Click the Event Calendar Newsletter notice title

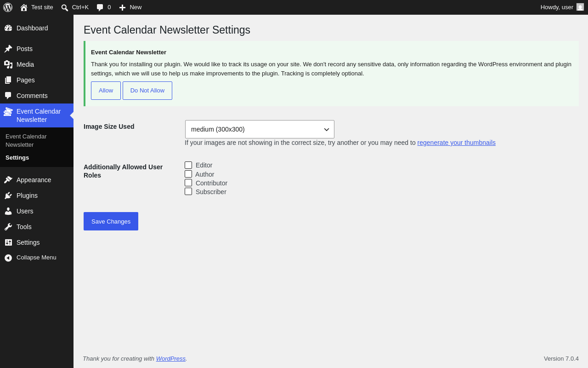(x=129, y=52)
